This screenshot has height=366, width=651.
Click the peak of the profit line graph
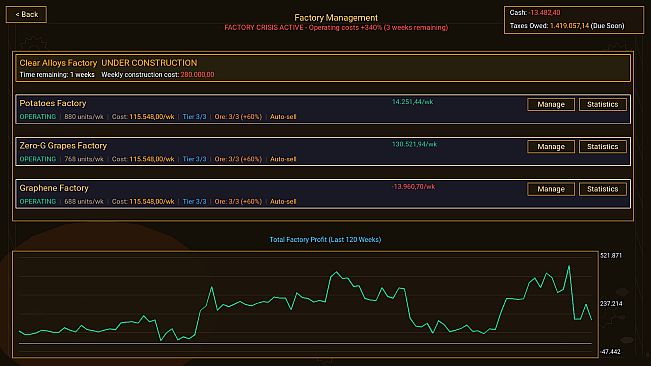[x=569, y=266]
